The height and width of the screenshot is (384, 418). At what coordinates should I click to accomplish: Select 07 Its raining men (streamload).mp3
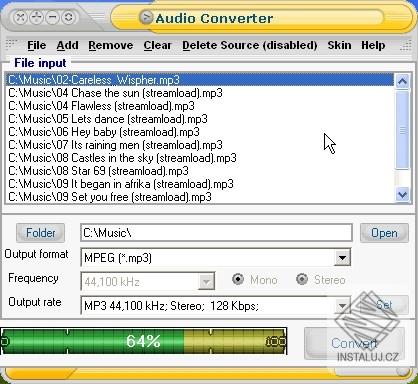point(200,145)
